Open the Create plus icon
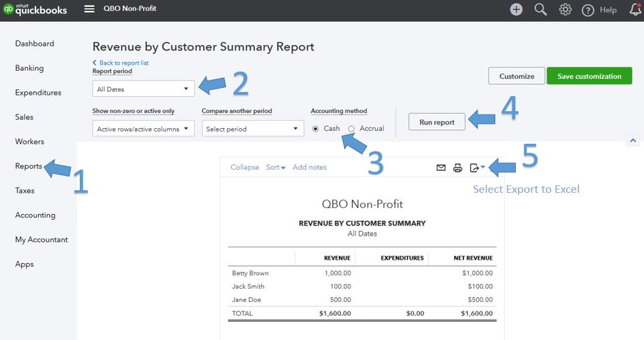Viewport: 644px width, 340px height. pos(516,10)
